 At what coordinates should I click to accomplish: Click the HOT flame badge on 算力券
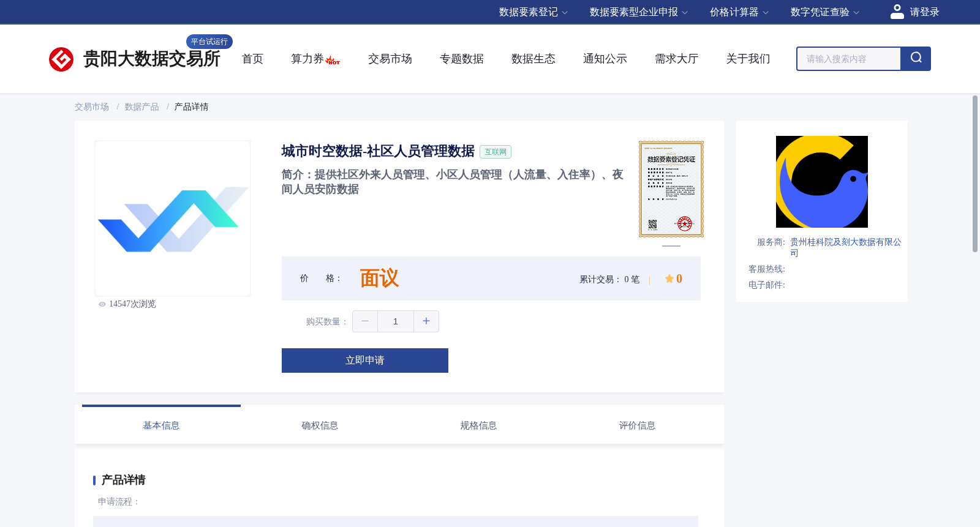(x=333, y=60)
